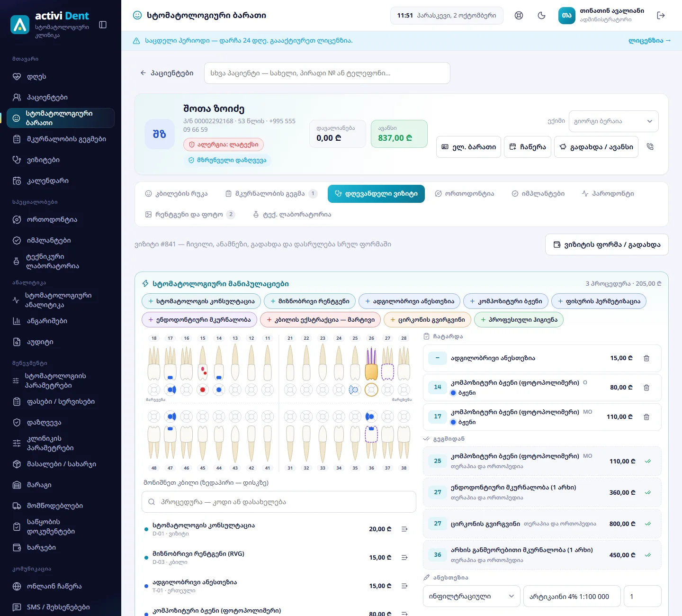Viewport: 682px width, 616px height.
Task: Mark the tooth 25 planned filling as done
Action: [648, 461]
